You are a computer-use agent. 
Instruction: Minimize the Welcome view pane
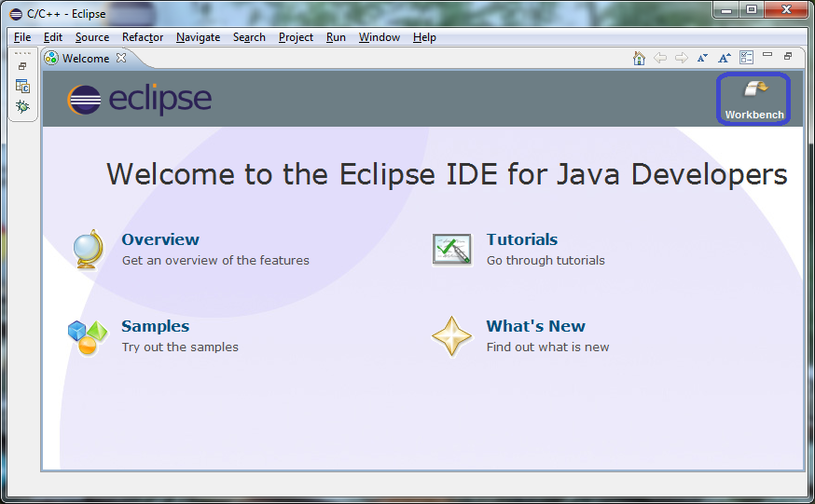767,55
